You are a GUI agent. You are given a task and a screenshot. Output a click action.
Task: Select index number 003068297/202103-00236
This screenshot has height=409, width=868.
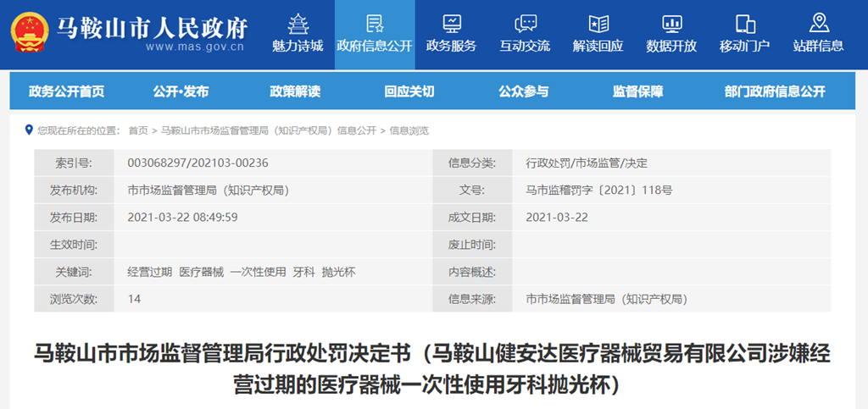click(198, 163)
